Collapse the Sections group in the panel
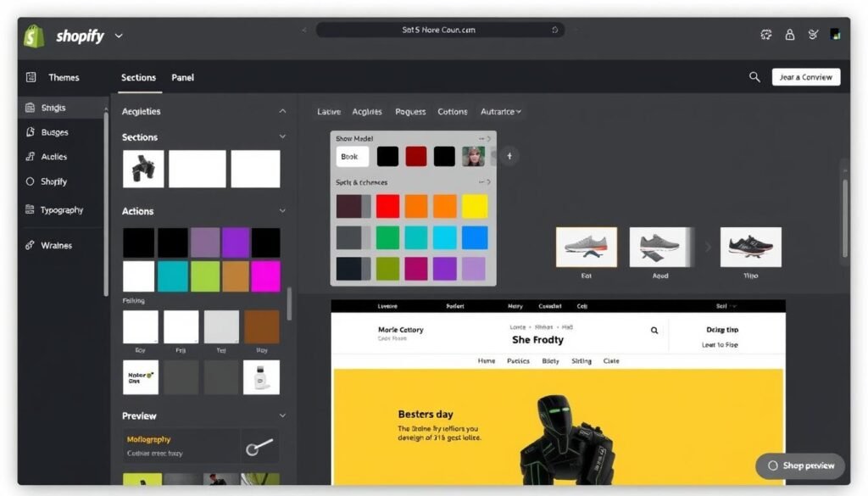This screenshot has height=496, width=868. point(283,137)
